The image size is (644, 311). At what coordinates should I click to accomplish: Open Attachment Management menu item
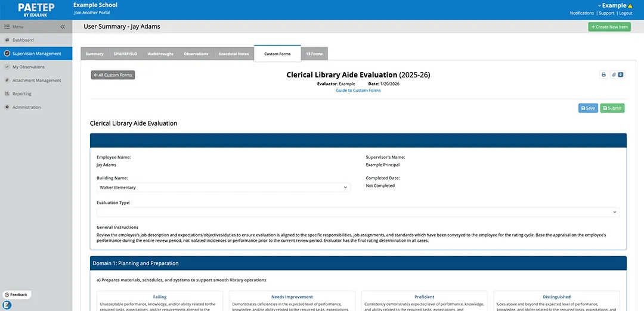click(x=36, y=80)
